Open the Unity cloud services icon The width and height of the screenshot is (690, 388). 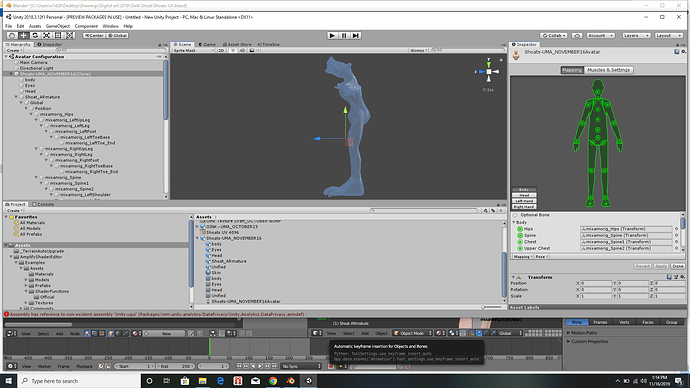(577, 35)
